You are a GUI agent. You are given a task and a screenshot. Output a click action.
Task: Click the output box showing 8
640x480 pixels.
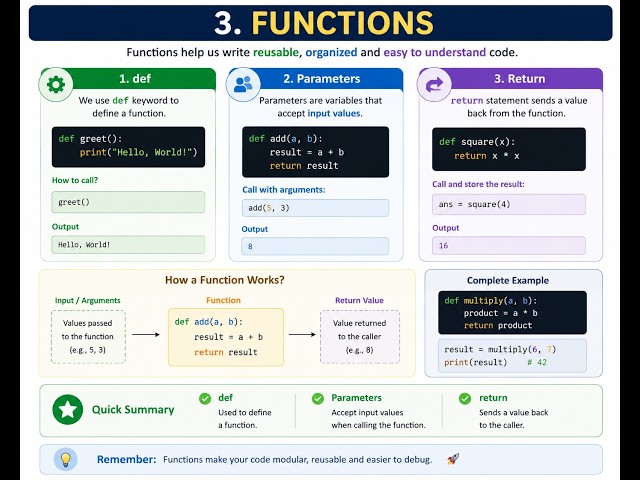click(x=315, y=246)
